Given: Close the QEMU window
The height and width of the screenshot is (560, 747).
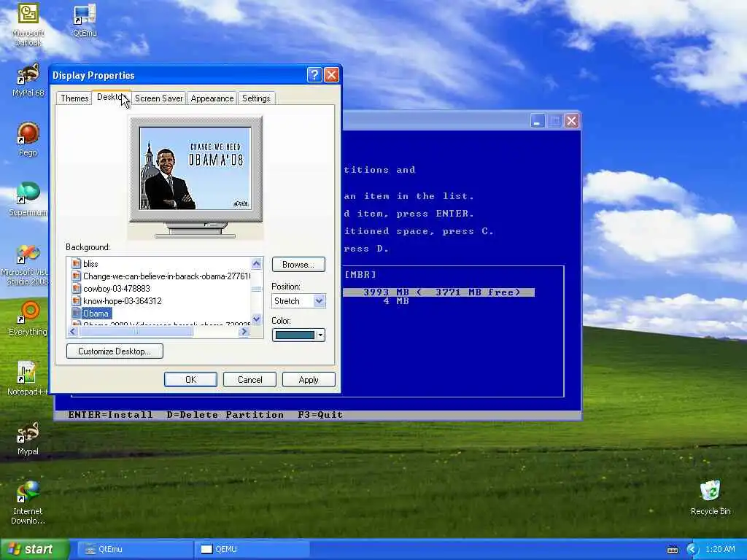Looking at the screenshot, I should point(571,121).
